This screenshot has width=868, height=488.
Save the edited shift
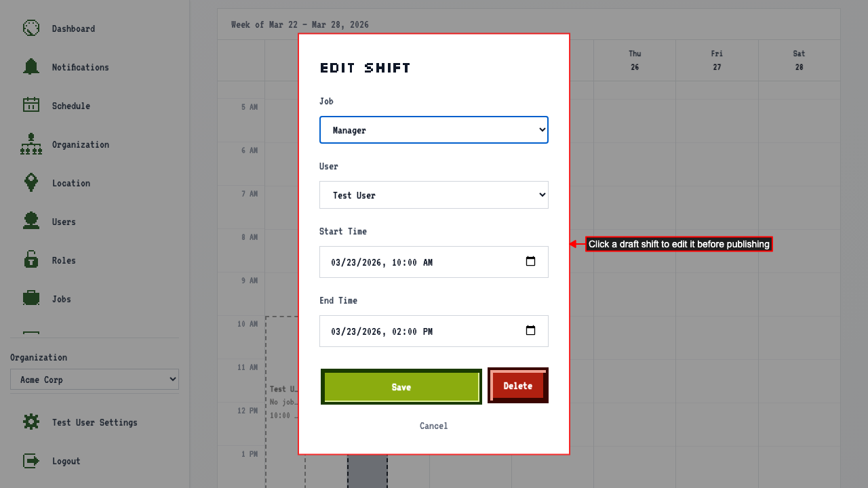(x=401, y=387)
